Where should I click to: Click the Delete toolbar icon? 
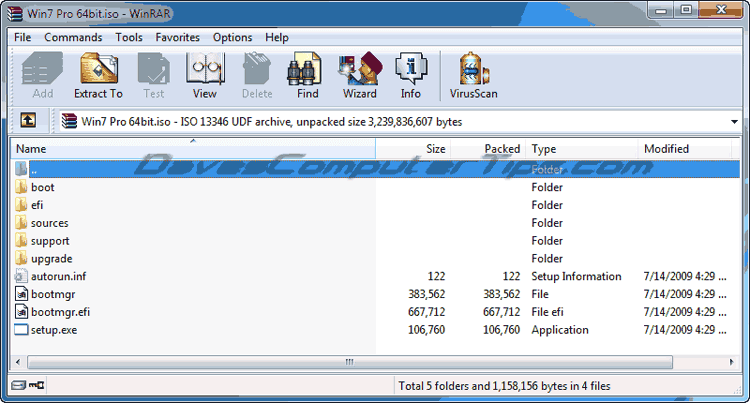[257, 69]
